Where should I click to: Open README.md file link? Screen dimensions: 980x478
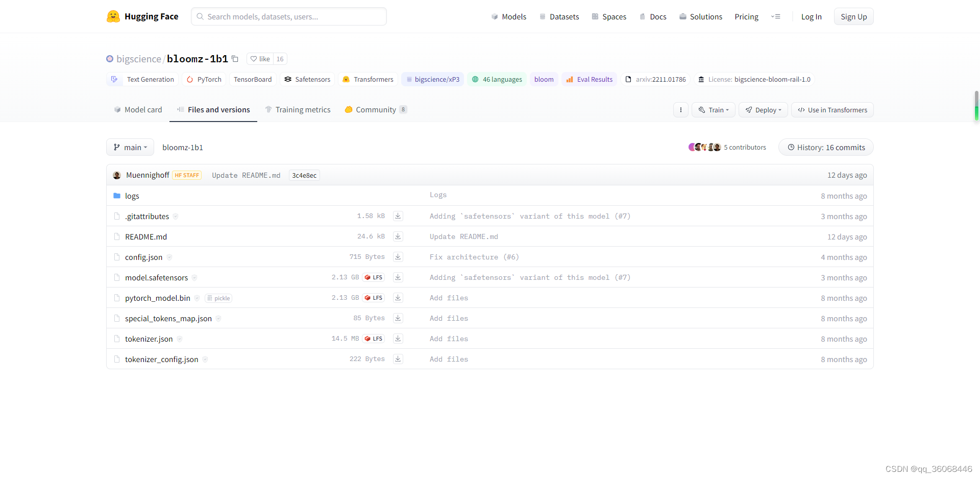146,237
